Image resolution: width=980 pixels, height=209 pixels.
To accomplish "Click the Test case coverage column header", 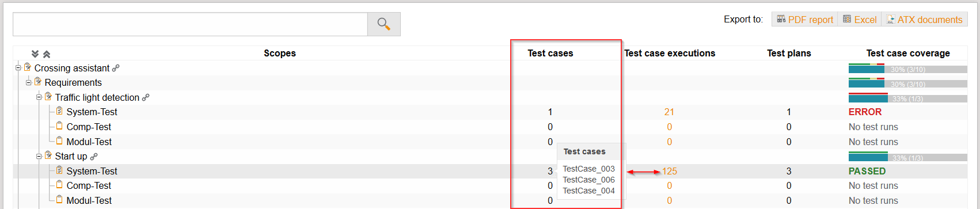I will tap(908, 53).
